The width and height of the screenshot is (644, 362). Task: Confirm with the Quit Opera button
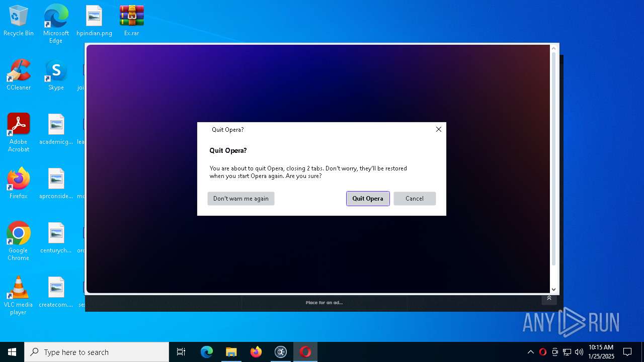pyautogui.click(x=368, y=199)
